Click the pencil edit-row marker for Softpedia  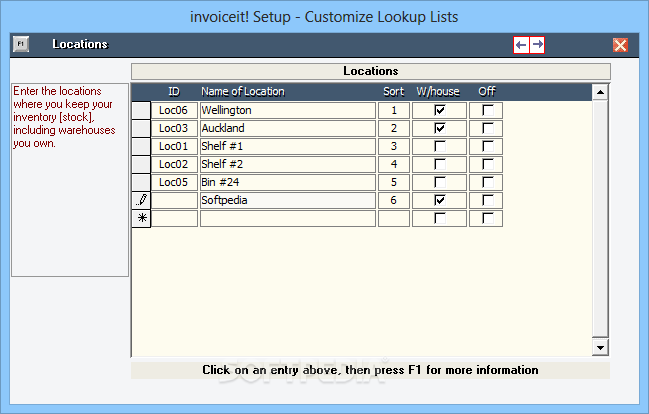pos(141,200)
